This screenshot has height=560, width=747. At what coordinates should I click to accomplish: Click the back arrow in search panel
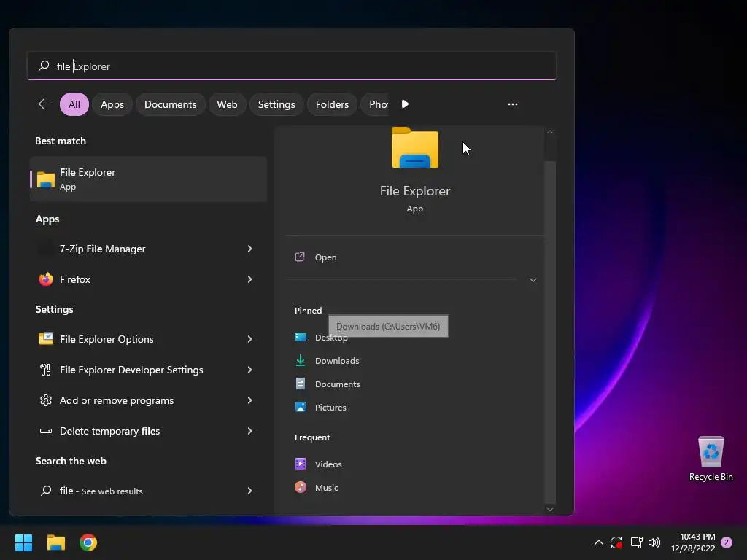point(44,104)
